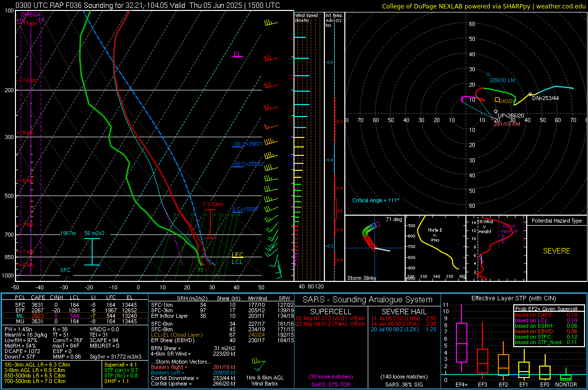Click the 0 C=15587' freezing level label
This screenshot has width=588, height=390.
tap(246, 209)
